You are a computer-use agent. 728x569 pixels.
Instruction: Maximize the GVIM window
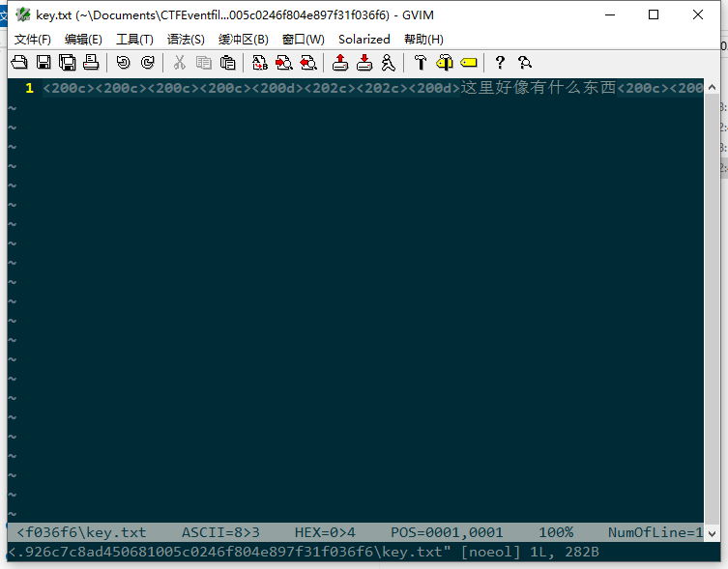[x=654, y=14]
